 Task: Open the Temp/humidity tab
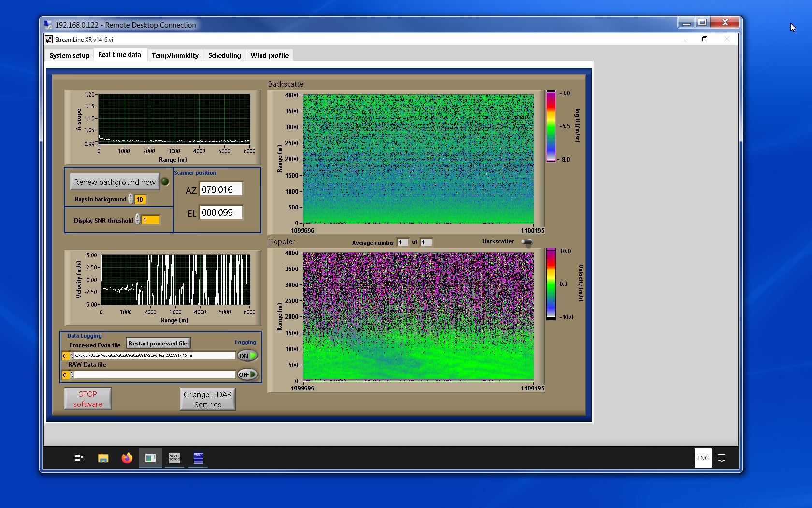coord(175,55)
